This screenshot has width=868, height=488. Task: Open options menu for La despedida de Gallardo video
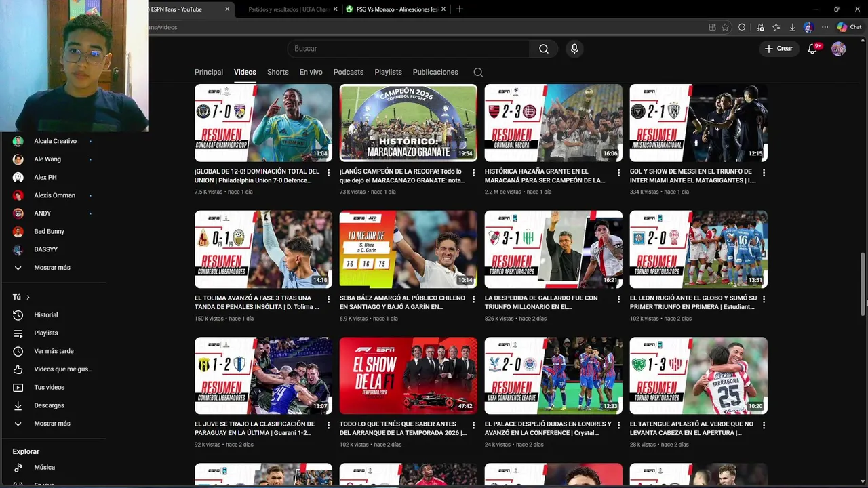[618, 299]
